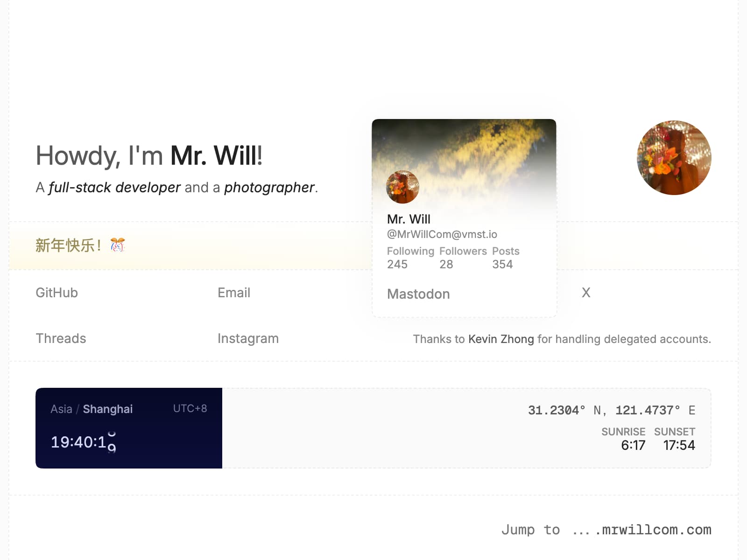
Task: Click the Mastodon label on the profile card
Action: [x=418, y=294]
